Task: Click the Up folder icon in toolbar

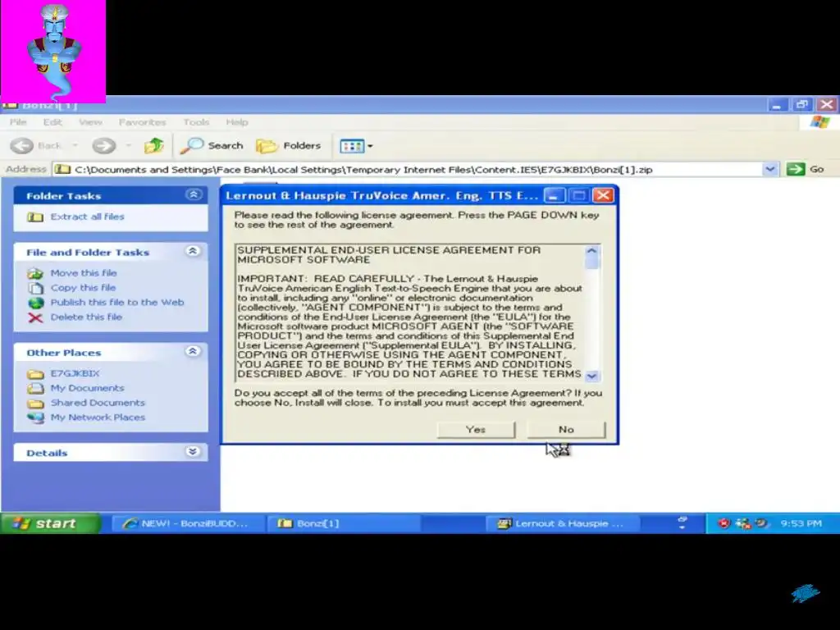Action: click(x=153, y=146)
